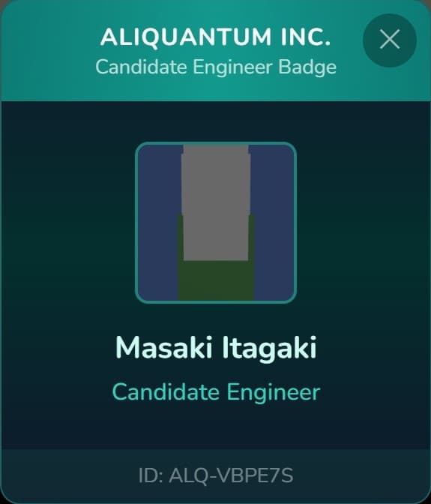
Task: Click Candidate in the header subtitle
Action: pyautogui.click(x=142, y=67)
